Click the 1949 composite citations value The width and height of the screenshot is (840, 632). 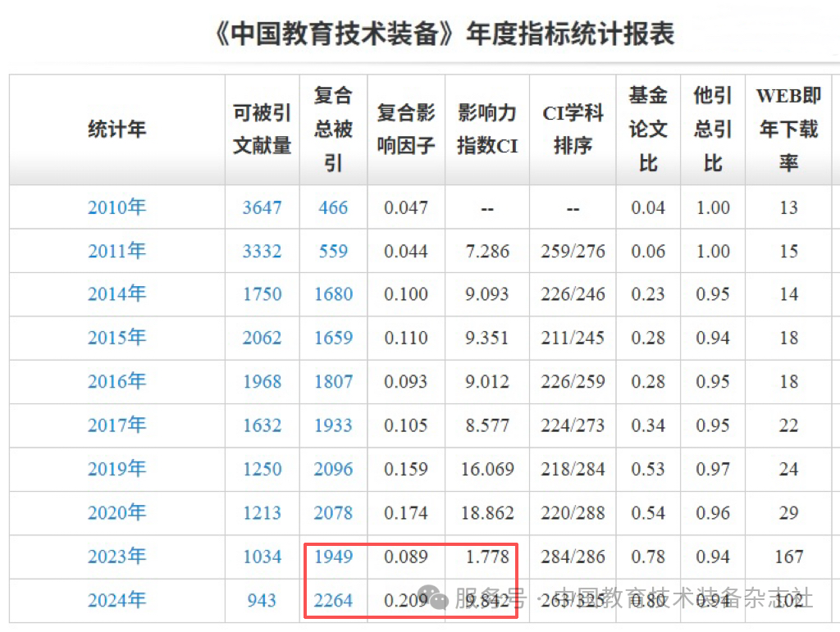point(333,557)
